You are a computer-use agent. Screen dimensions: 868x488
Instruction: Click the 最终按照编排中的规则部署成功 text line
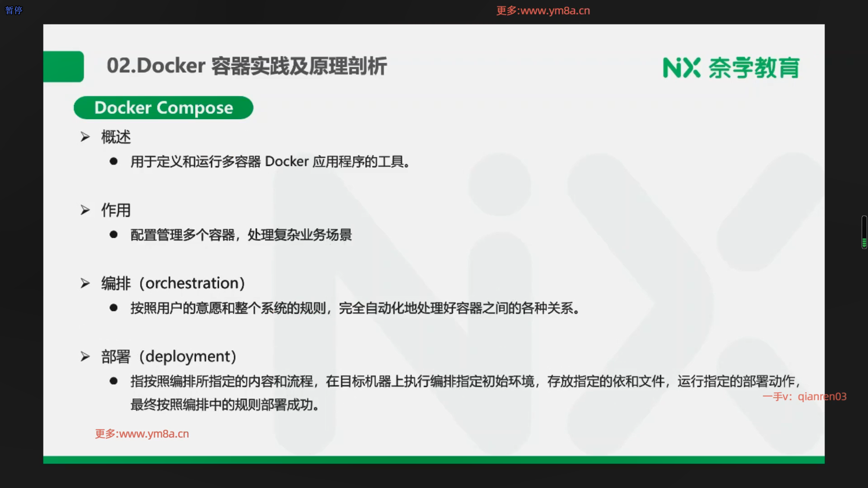coord(225,404)
